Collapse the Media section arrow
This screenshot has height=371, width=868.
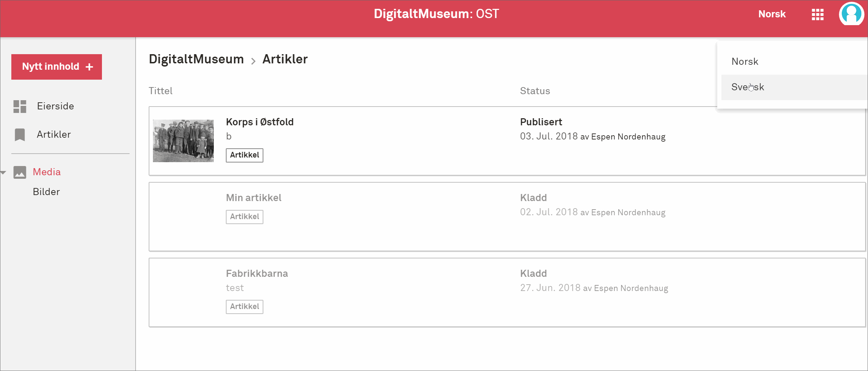click(x=4, y=173)
